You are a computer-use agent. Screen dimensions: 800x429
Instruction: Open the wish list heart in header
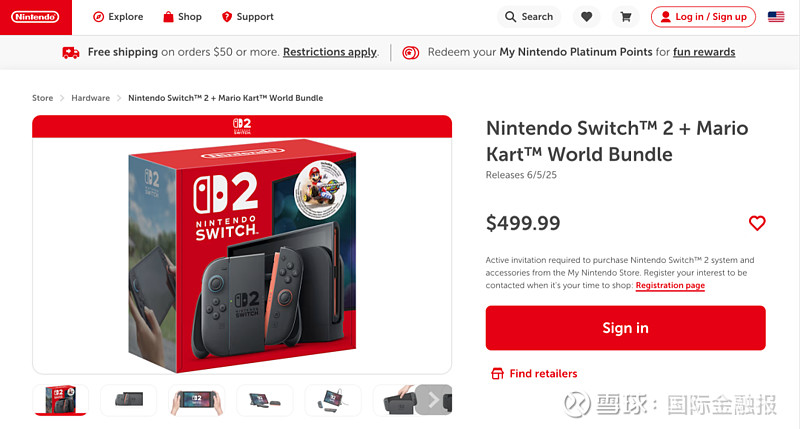click(x=586, y=17)
